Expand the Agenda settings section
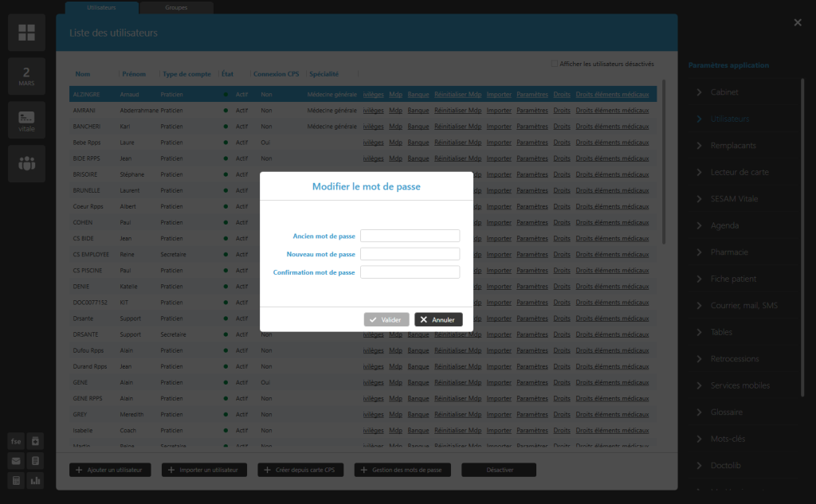 tap(724, 225)
